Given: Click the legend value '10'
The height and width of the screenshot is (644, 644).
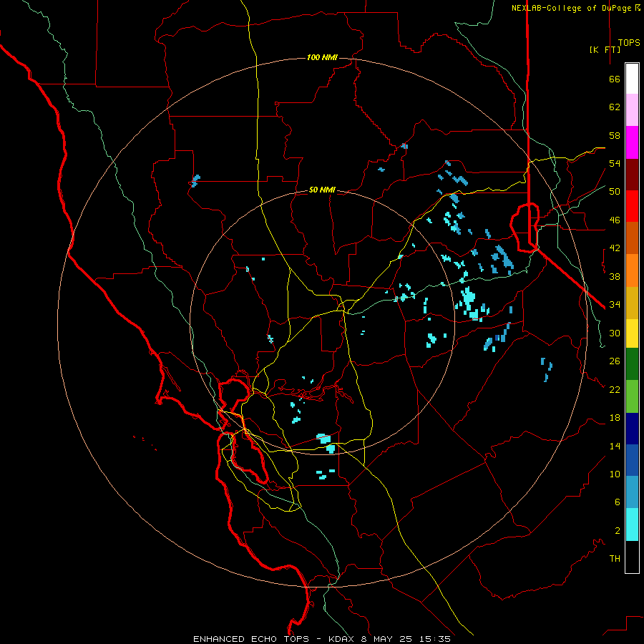Looking at the screenshot, I should [x=615, y=474].
